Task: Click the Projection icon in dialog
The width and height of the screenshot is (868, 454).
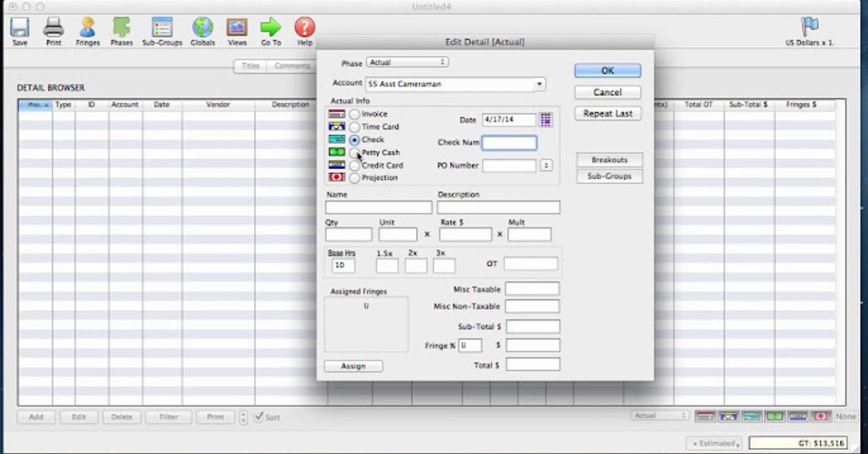Action: [336, 177]
